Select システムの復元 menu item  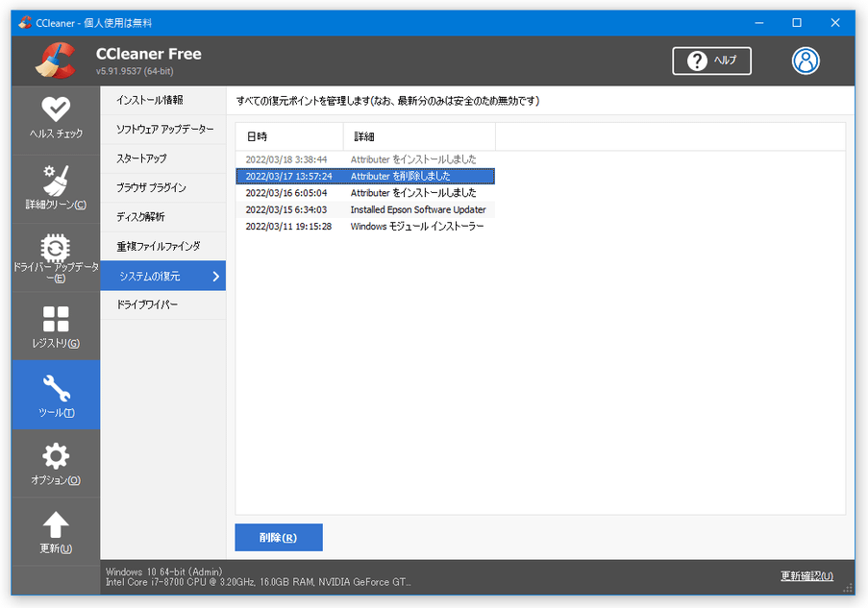(x=163, y=276)
